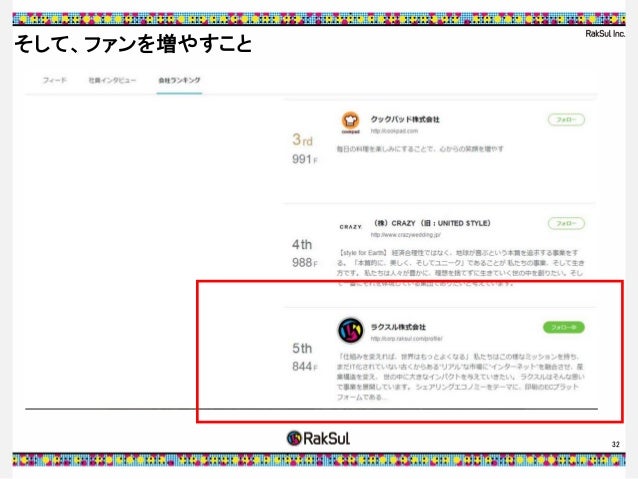The height and width of the screenshot is (479, 638).
Task: Click the ラクスル round colorful logo
Action: (351, 330)
